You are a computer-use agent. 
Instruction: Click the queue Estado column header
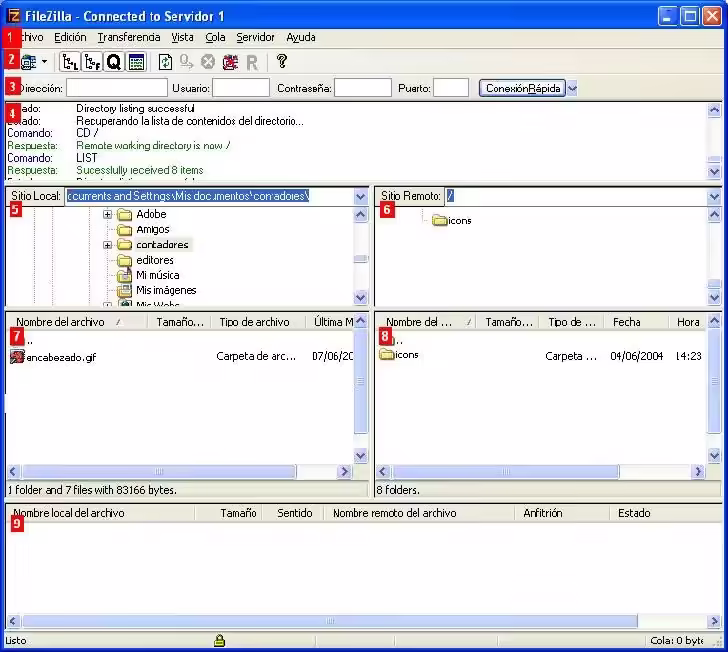point(666,513)
